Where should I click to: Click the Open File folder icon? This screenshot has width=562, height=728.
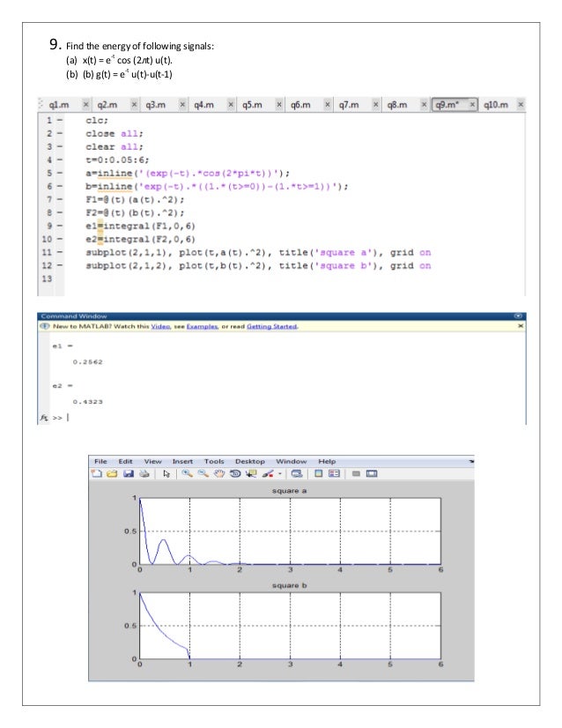coord(113,473)
